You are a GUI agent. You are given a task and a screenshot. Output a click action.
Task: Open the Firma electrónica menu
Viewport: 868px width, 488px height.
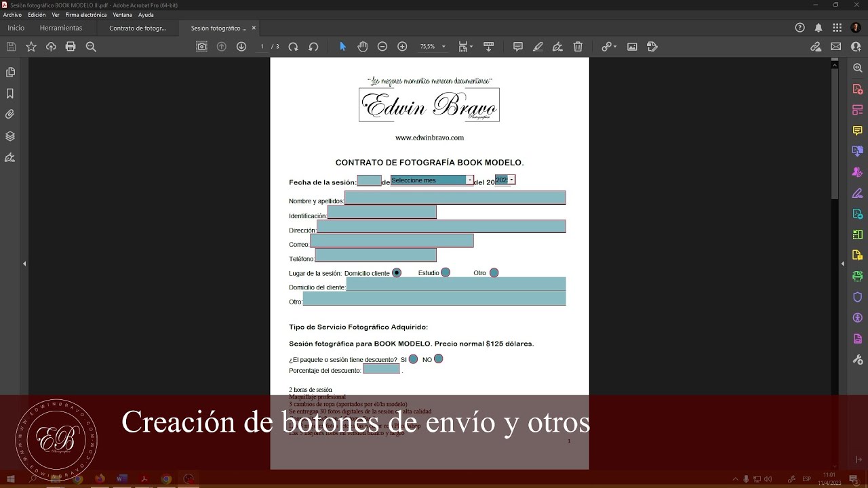pos(86,15)
